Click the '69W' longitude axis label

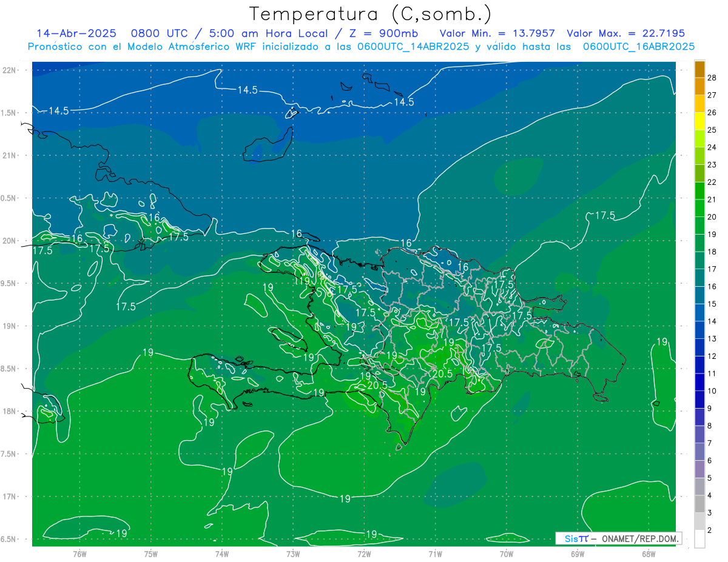(x=577, y=554)
